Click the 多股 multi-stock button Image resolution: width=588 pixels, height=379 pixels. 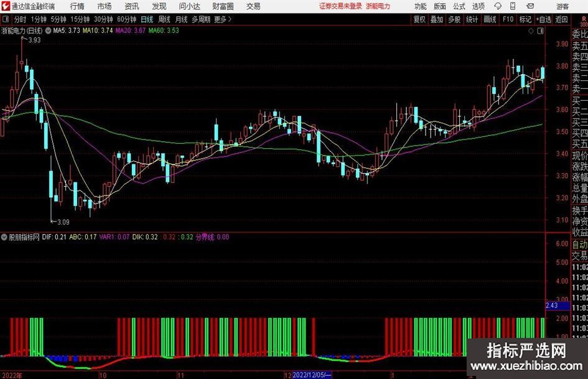point(454,19)
